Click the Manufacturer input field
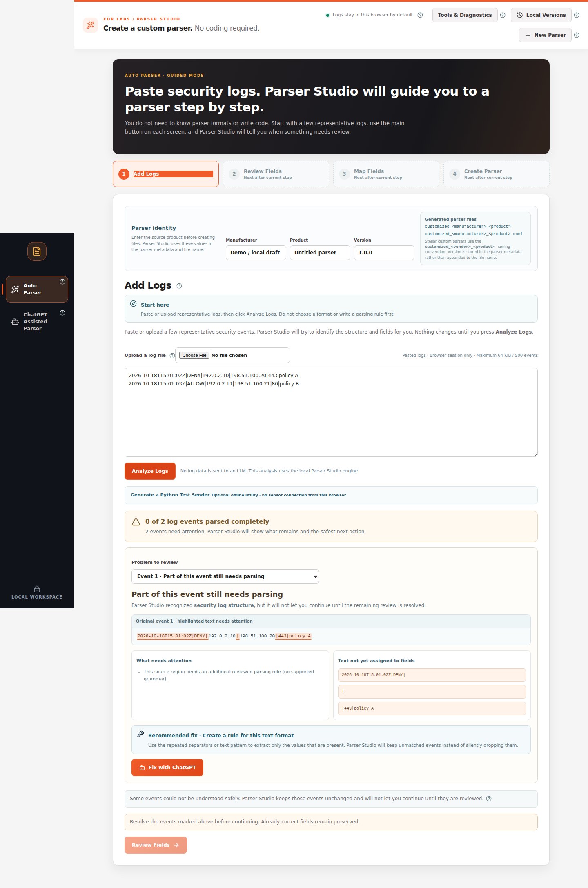Image resolution: width=588 pixels, height=888 pixels. point(256,253)
